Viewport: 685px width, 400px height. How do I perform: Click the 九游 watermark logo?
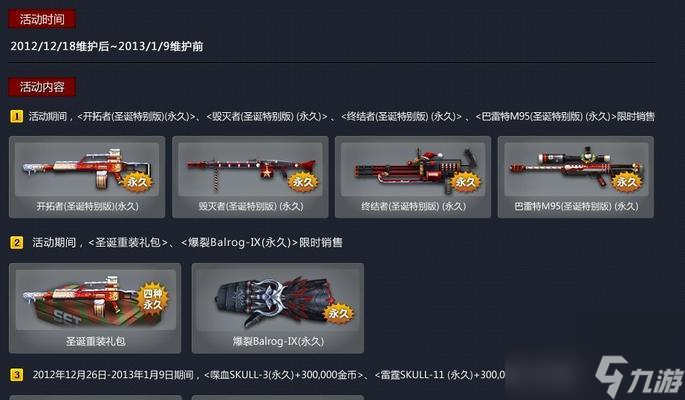coord(638,377)
